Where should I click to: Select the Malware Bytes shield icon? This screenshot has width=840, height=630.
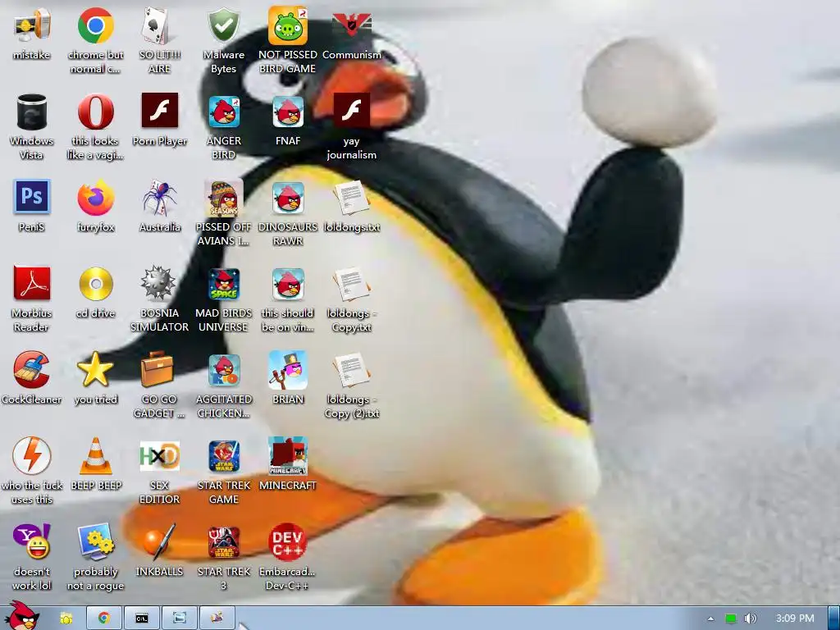223,25
